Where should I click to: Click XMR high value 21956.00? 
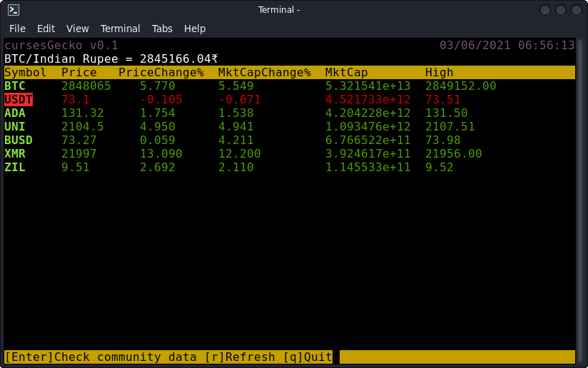click(453, 153)
